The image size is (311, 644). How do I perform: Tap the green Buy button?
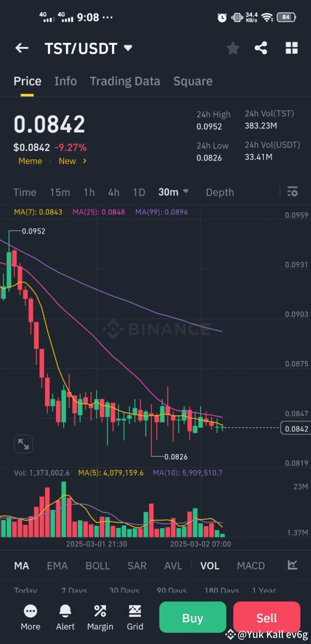coord(193,617)
